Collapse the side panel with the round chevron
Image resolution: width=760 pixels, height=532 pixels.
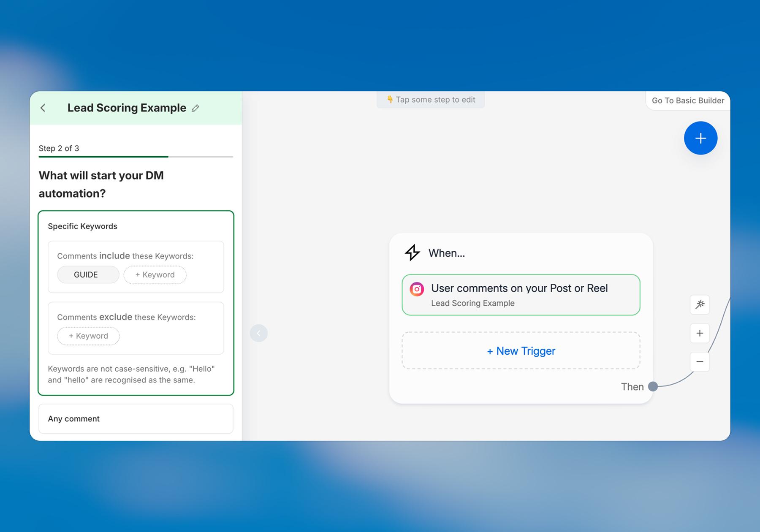click(x=259, y=333)
